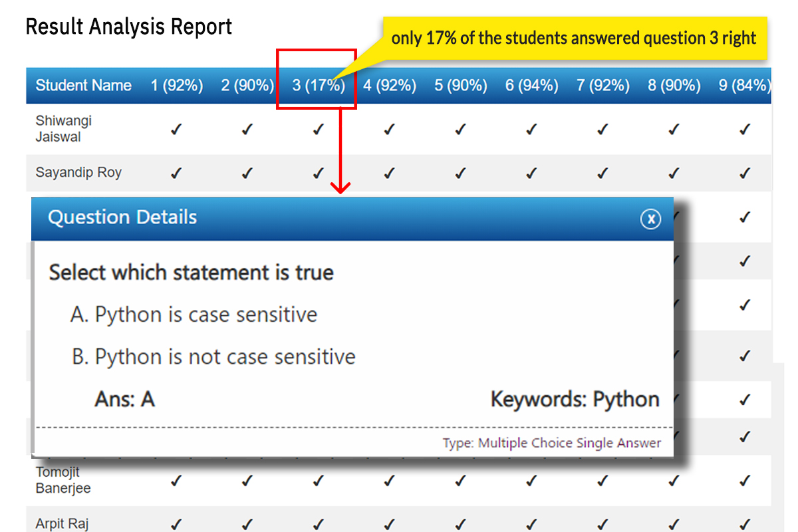
Task: Click Shiwangi Jaiswal student name
Action: [x=64, y=129]
